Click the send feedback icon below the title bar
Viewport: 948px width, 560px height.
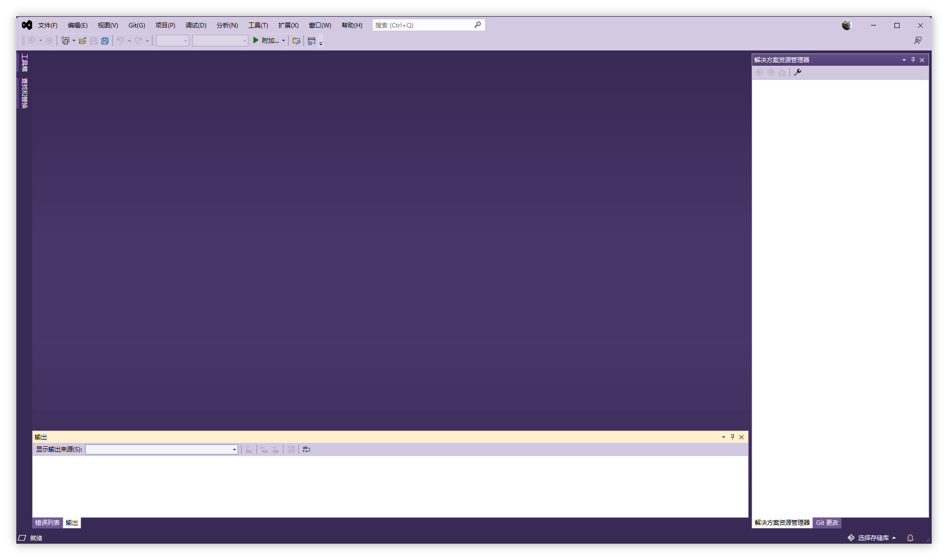pos(918,40)
